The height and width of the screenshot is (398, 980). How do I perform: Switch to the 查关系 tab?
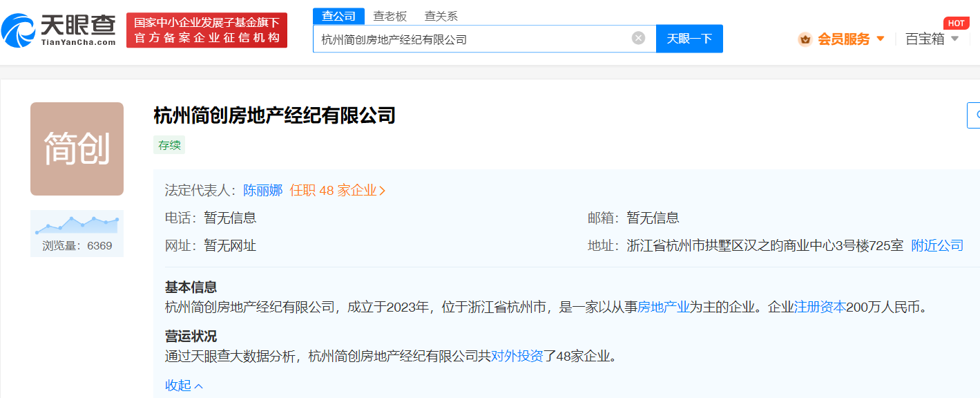[441, 16]
